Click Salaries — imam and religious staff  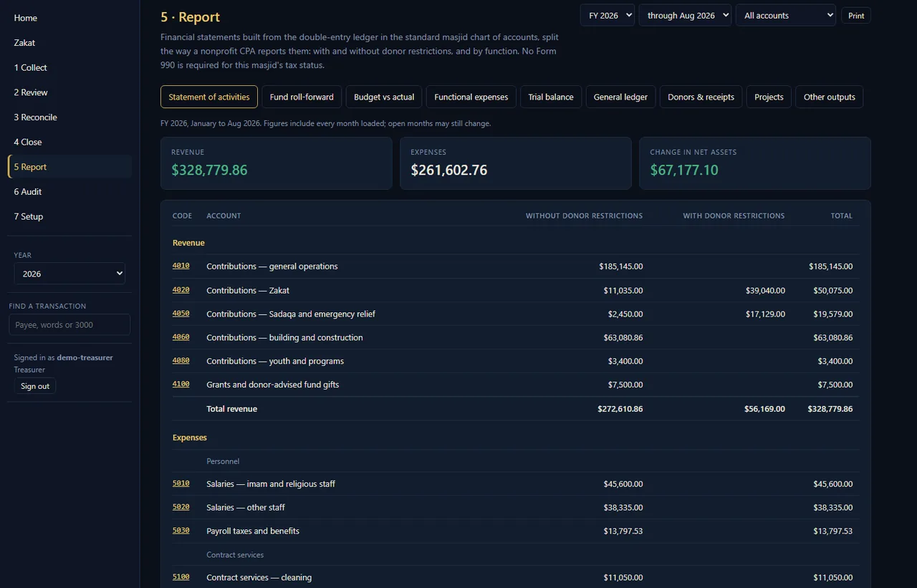point(271,484)
